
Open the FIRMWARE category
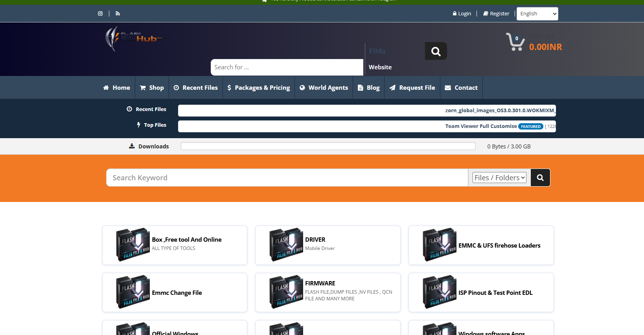(320, 283)
